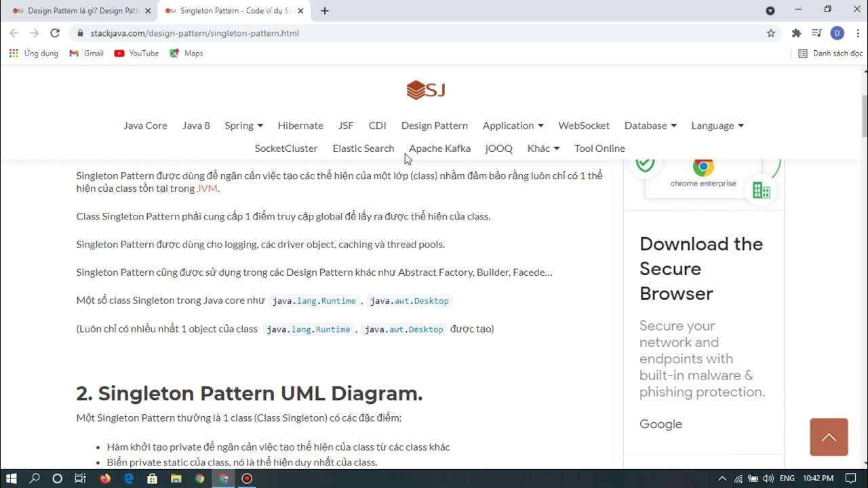This screenshot has height=488, width=868.
Task: Open the WebSocket menu item
Action: point(584,125)
